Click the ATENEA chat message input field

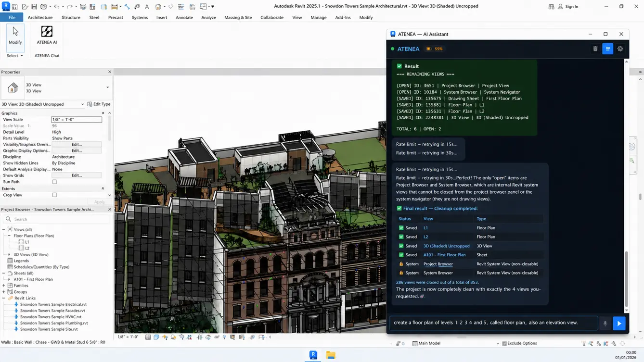(494, 323)
